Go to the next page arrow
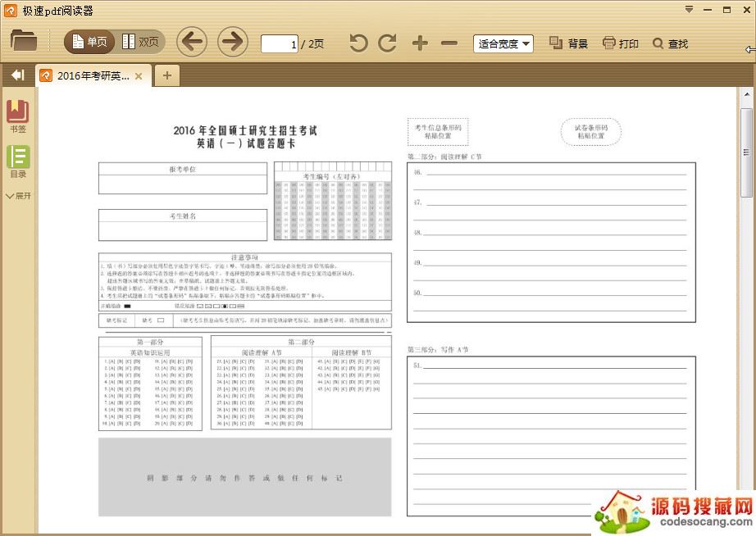The height and width of the screenshot is (536, 756). pyautogui.click(x=233, y=42)
